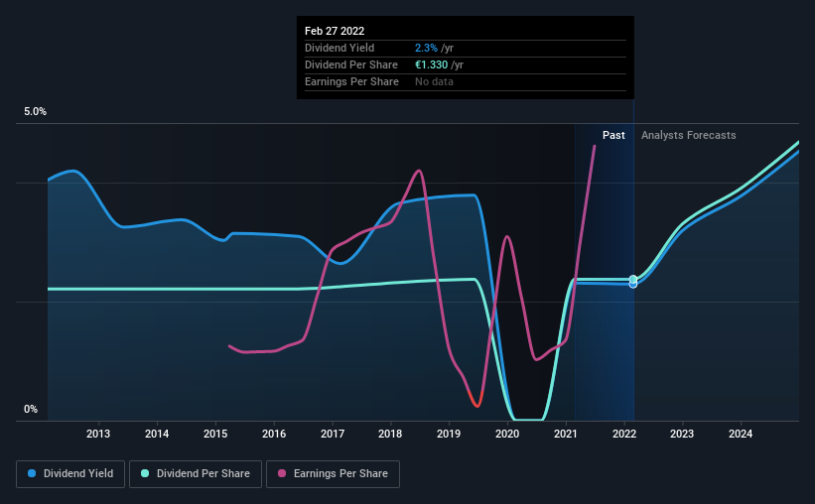Click the blue data point marker below the teal one

(x=633, y=284)
